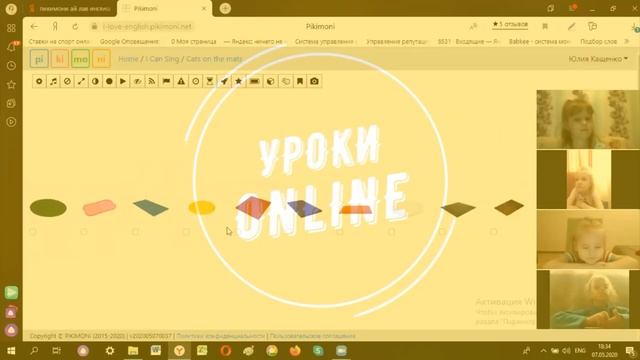Viewport: 640px width, 360px height.
Task: Open File Explorer from the taskbar
Action: tap(133, 351)
